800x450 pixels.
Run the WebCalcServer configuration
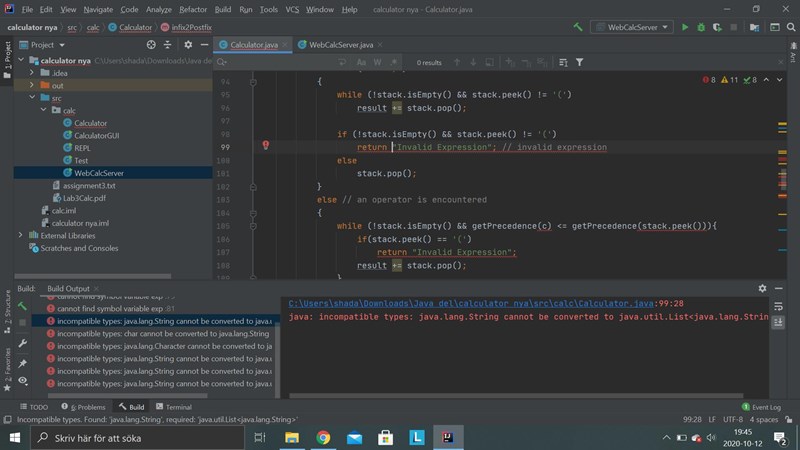tap(685, 27)
